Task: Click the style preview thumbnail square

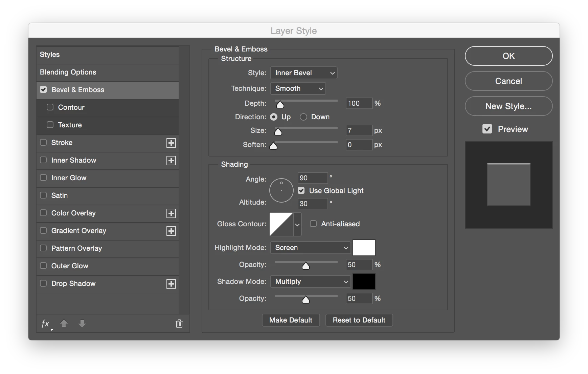Action: pyautogui.click(x=508, y=185)
